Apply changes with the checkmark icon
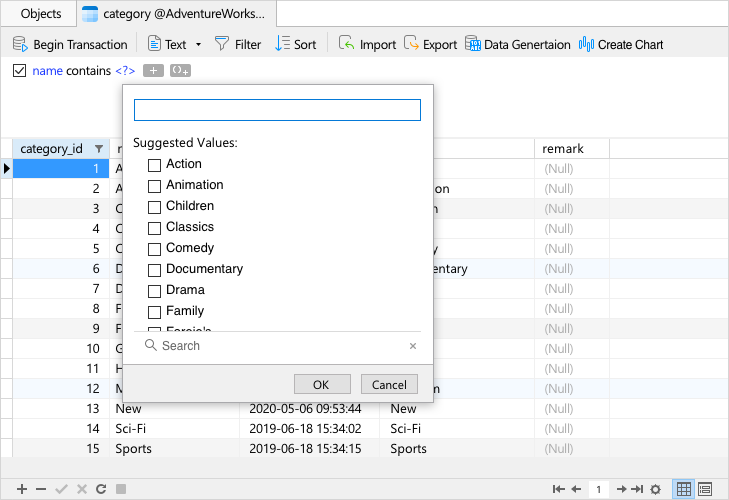Screen dimensions: 729x500 click(x=61, y=489)
